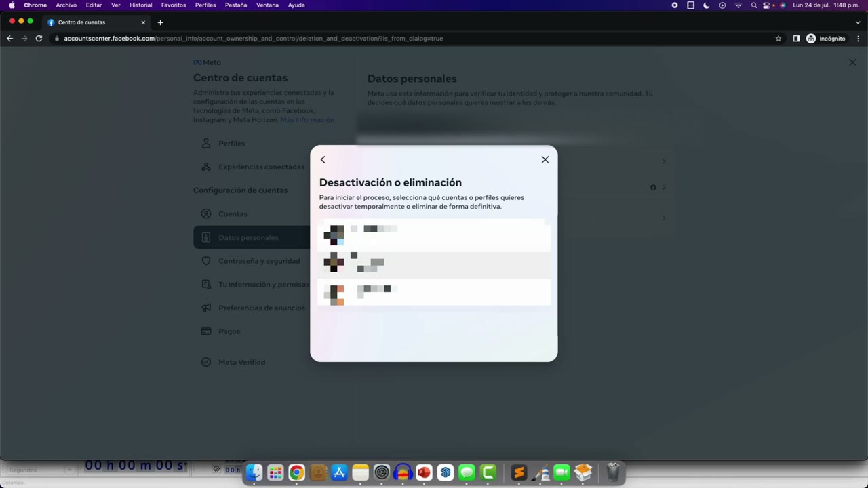Open the Chrome three-dot menu

(858, 39)
